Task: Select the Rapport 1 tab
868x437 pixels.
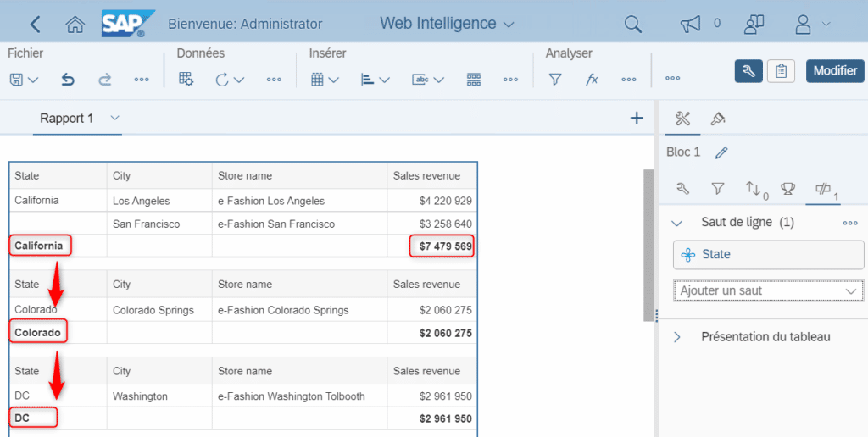Action: tap(66, 119)
